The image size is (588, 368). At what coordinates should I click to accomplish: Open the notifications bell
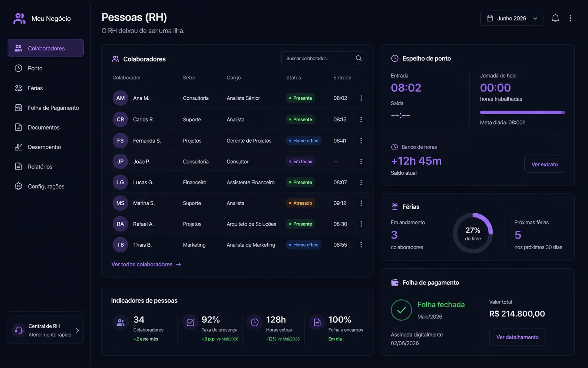tap(555, 18)
